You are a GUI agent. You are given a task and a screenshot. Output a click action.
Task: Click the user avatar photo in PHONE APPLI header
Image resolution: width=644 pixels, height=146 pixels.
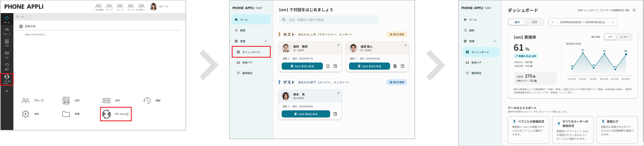154,7
